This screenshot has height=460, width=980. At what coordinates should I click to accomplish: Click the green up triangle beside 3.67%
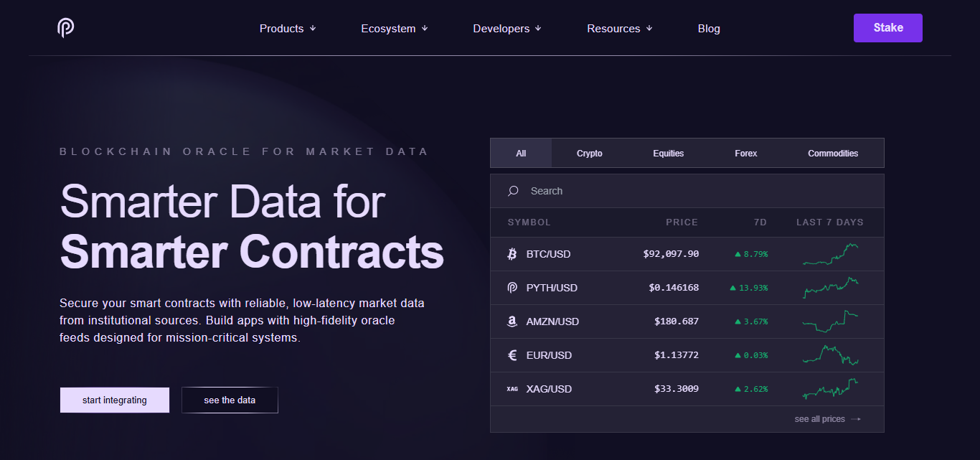[x=738, y=321]
